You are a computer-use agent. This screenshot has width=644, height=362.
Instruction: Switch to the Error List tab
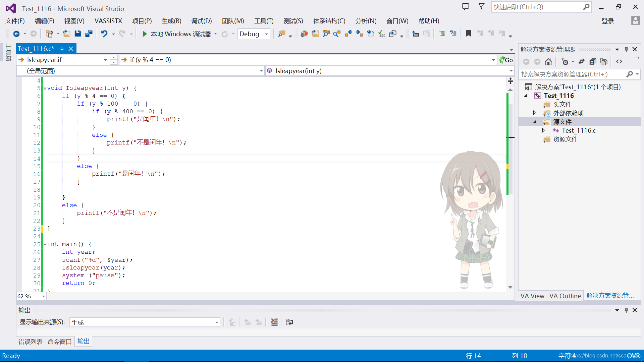pyautogui.click(x=31, y=342)
